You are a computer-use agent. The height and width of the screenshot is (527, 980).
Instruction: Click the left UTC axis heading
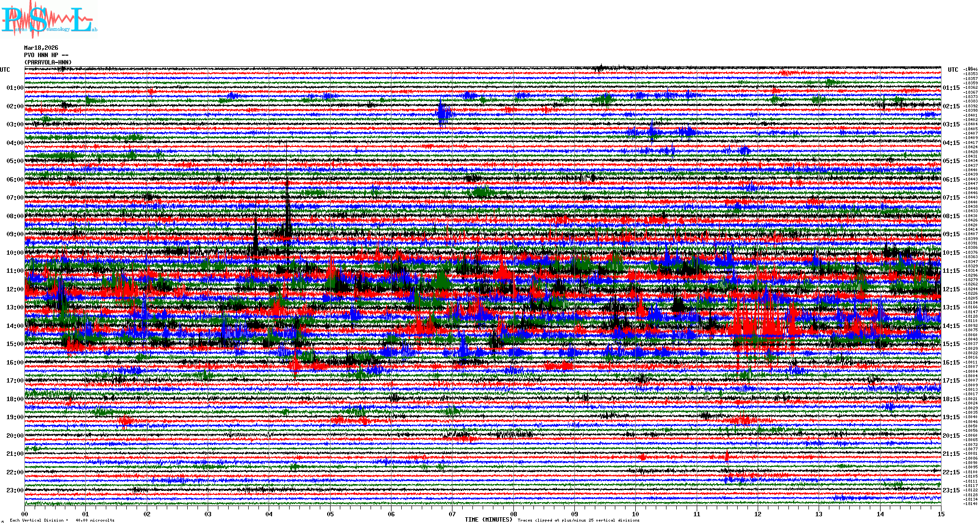(5, 70)
